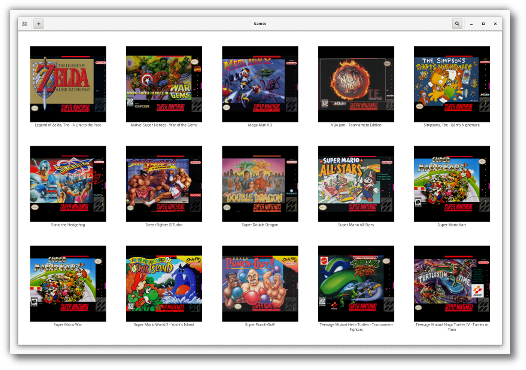Select the Super Double Dragon cover
This screenshot has height=370, width=526.
260,184
